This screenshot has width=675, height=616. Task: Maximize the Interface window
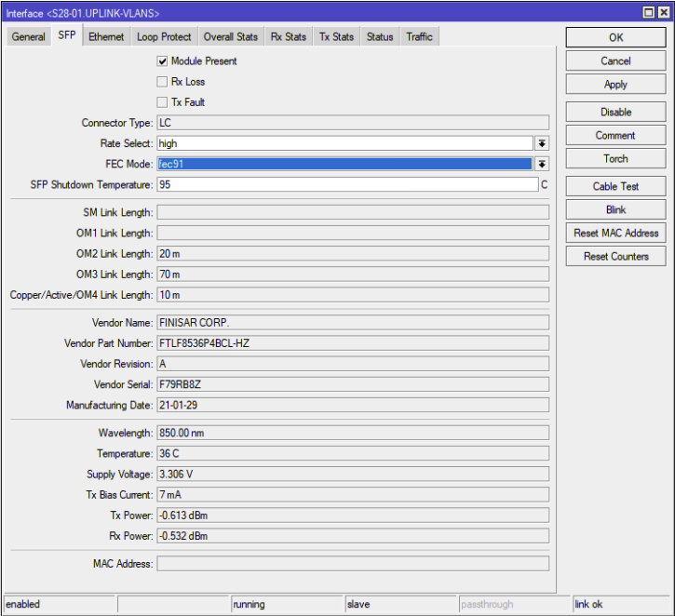(x=649, y=12)
